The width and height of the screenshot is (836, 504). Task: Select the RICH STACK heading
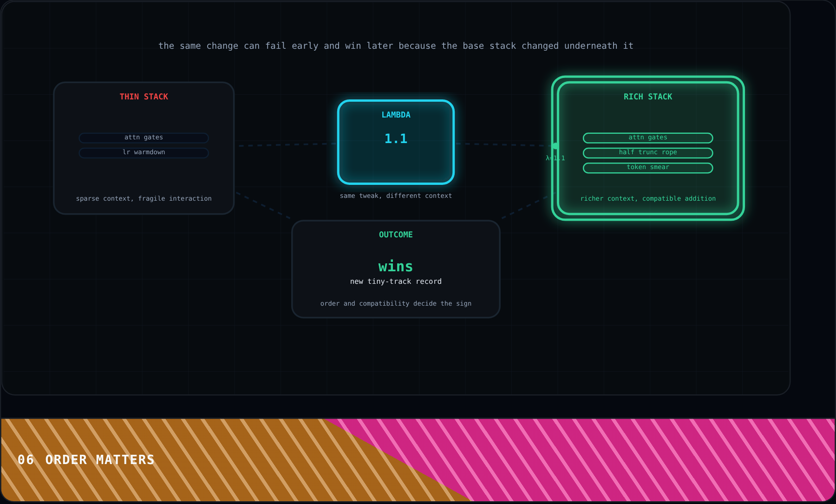[648, 97]
